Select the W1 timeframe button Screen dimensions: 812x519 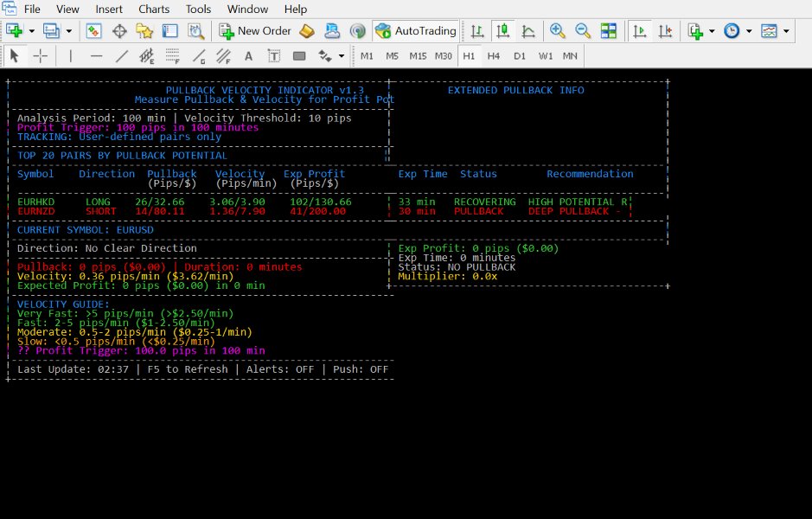click(546, 56)
